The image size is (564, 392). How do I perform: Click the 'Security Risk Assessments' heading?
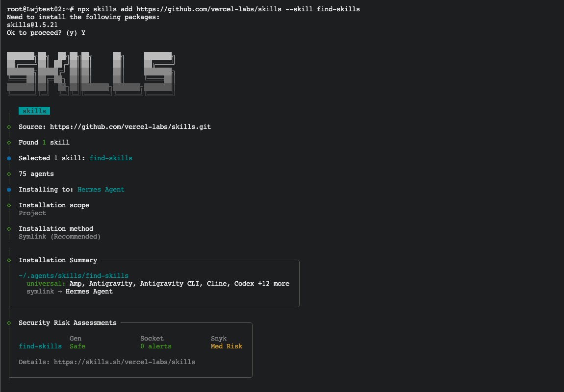[x=68, y=323]
